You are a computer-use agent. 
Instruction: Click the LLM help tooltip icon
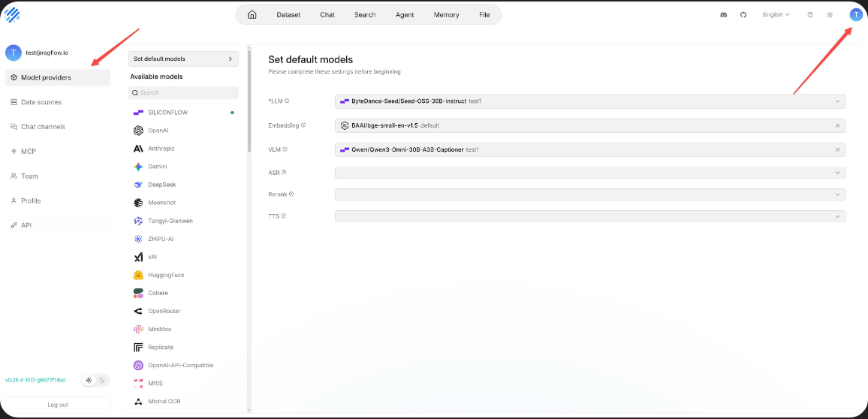coord(288,101)
